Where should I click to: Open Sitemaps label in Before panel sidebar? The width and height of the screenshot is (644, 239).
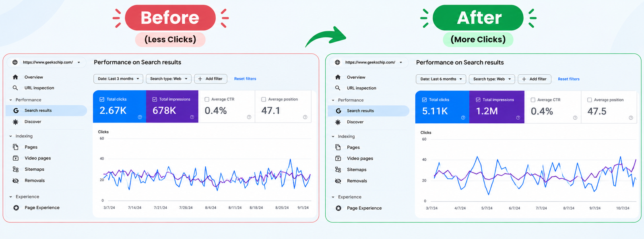coord(35,170)
